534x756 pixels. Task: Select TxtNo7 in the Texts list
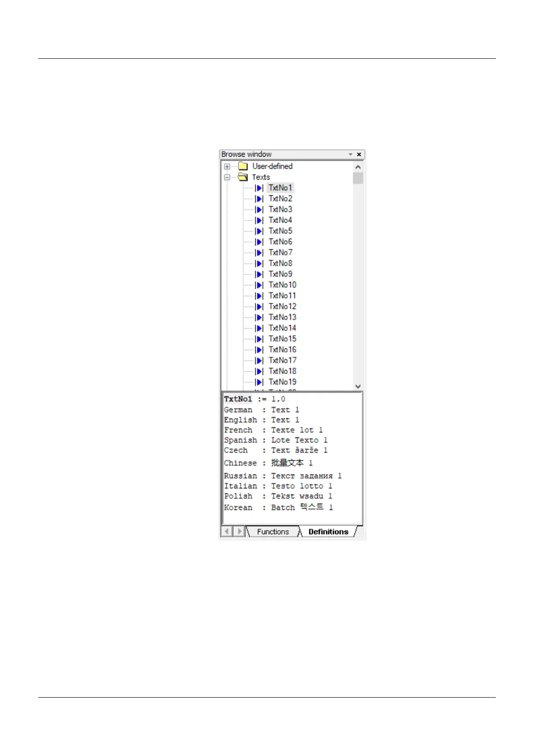280,253
